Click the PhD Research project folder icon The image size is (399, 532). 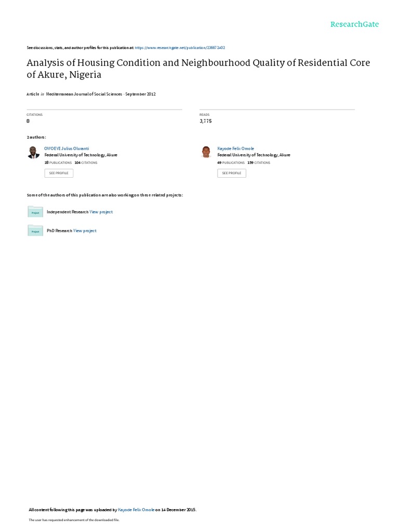pyautogui.click(x=35, y=231)
